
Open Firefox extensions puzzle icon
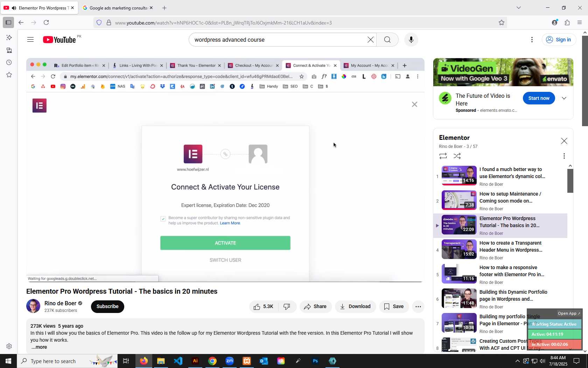[567, 22]
